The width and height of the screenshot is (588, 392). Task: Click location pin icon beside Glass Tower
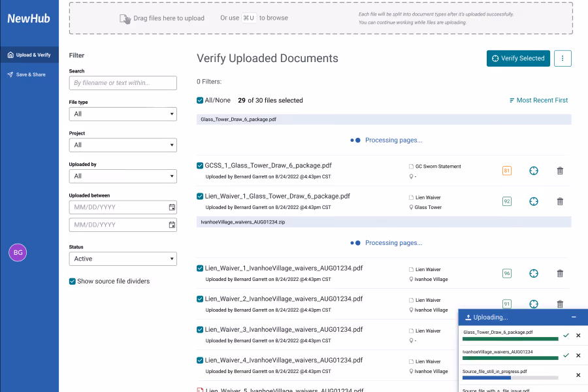click(x=411, y=208)
